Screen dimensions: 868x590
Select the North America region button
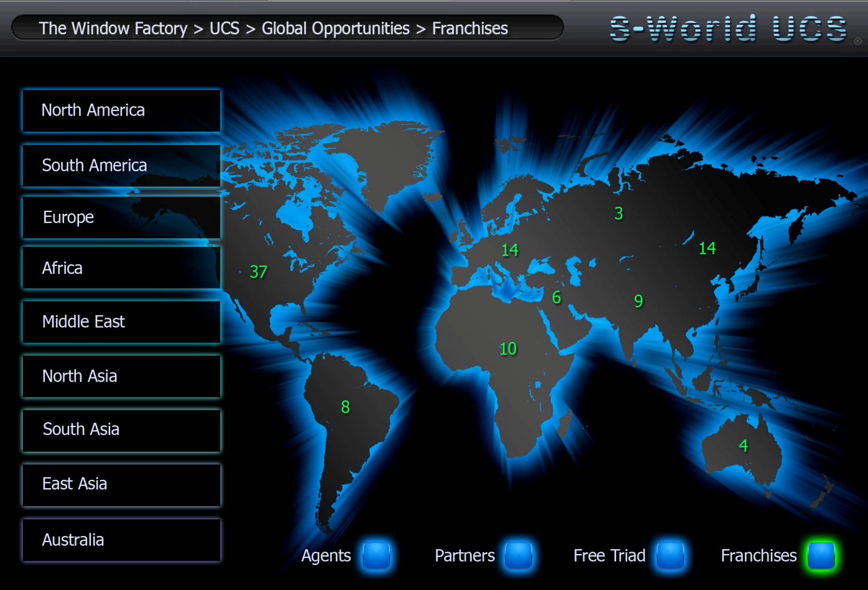122,111
